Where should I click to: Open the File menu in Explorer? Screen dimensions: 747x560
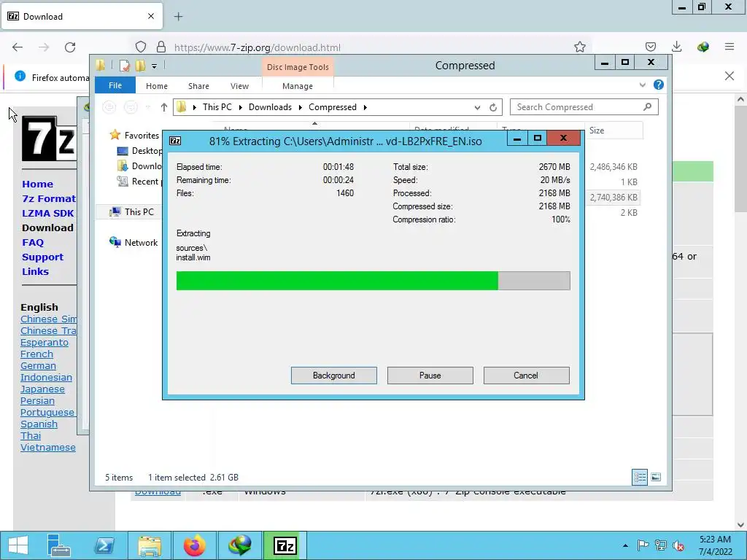pyautogui.click(x=115, y=85)
